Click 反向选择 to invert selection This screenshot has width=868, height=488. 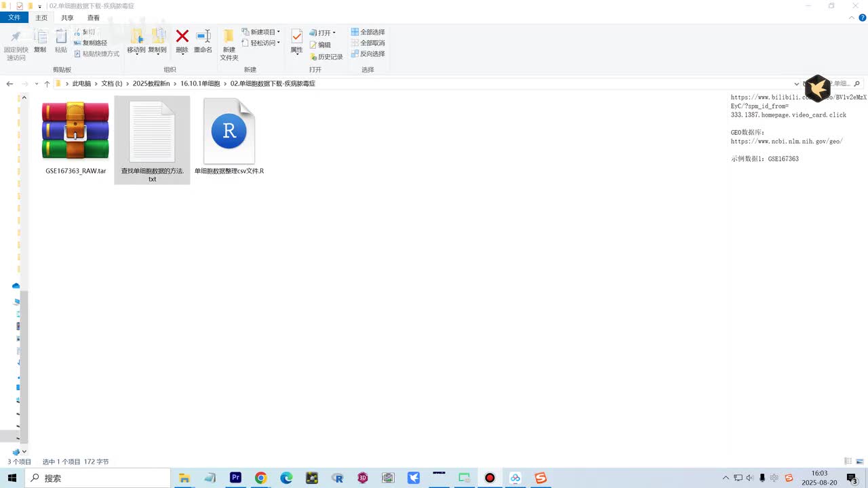pos(368,54)
